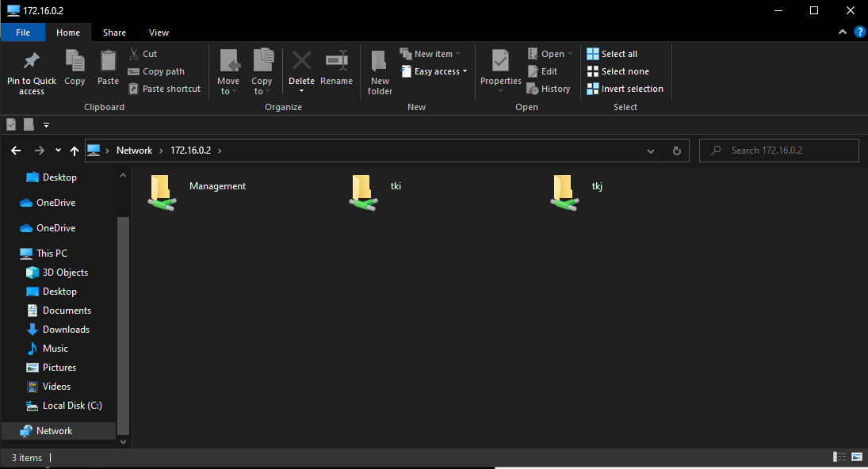Click navigation pane scroll down arrow

123,441
